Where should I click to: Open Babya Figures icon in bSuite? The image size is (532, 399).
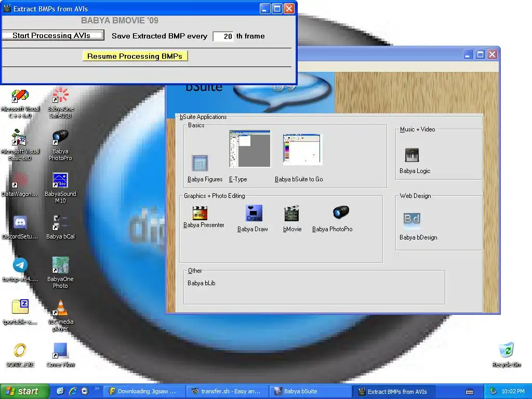(x=199, y=163)
